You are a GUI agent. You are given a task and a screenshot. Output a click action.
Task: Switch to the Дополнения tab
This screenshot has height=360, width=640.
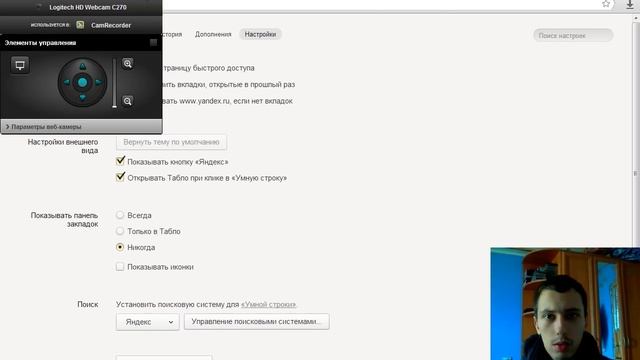[x=213, y=34]
